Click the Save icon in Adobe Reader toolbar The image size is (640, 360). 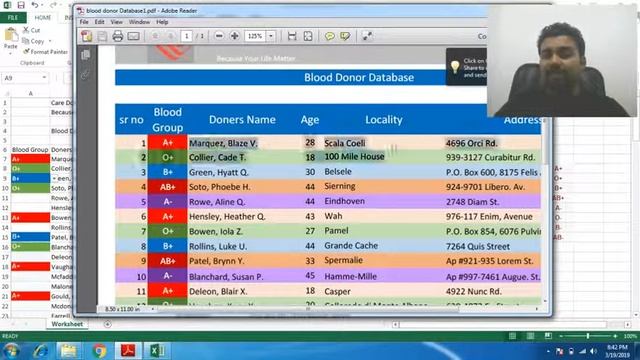coord(102,36)
